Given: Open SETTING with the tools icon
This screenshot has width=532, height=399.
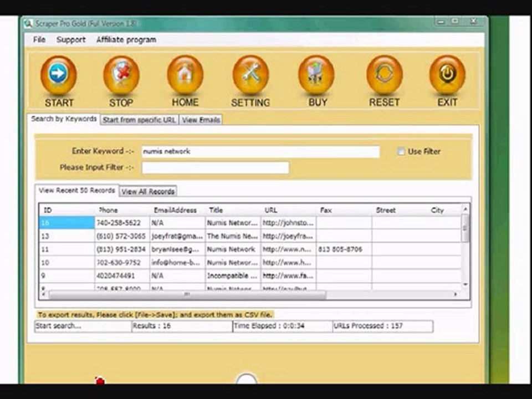Looking at the screenshot, I should click(x=250, y=75).
